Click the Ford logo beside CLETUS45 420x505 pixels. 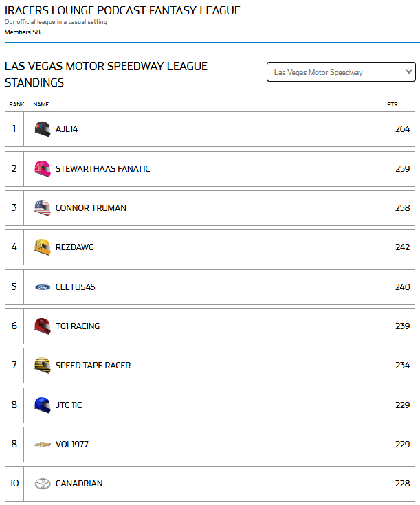43,287
